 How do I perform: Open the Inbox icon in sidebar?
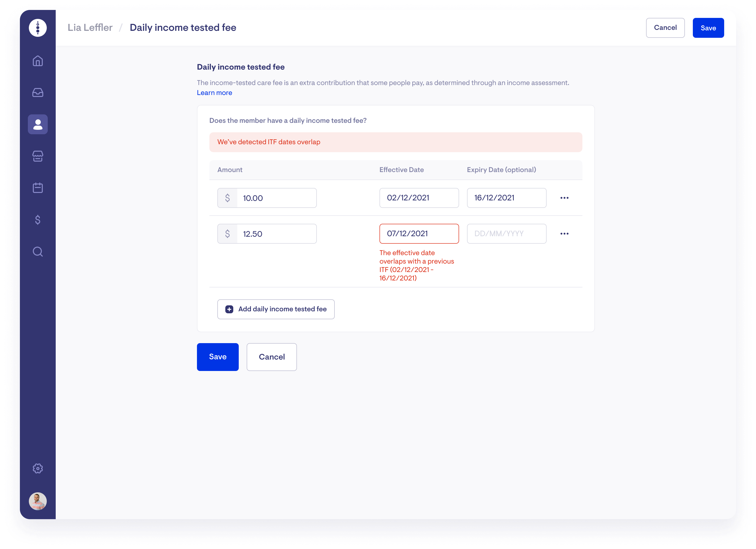[x=38, y=93]
